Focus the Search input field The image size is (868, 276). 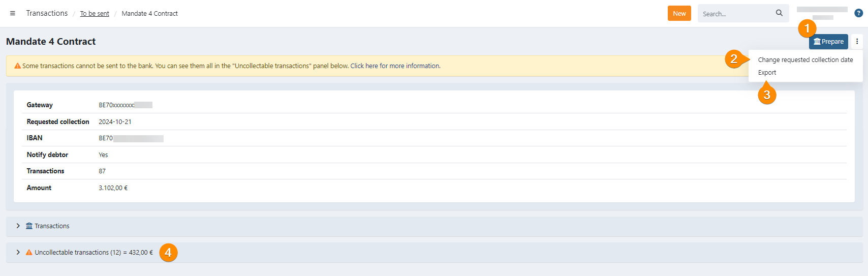tap(736, 14)
